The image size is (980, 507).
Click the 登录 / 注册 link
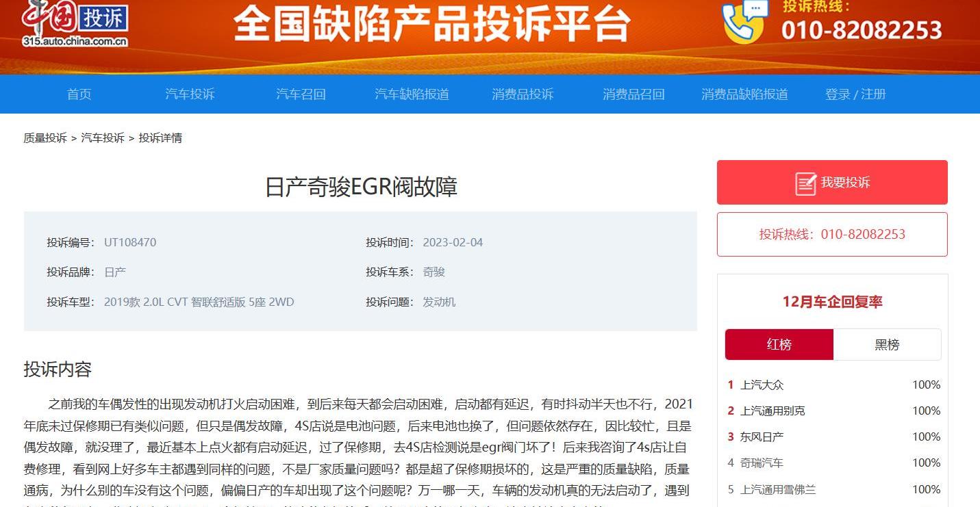tap(855, 94)
